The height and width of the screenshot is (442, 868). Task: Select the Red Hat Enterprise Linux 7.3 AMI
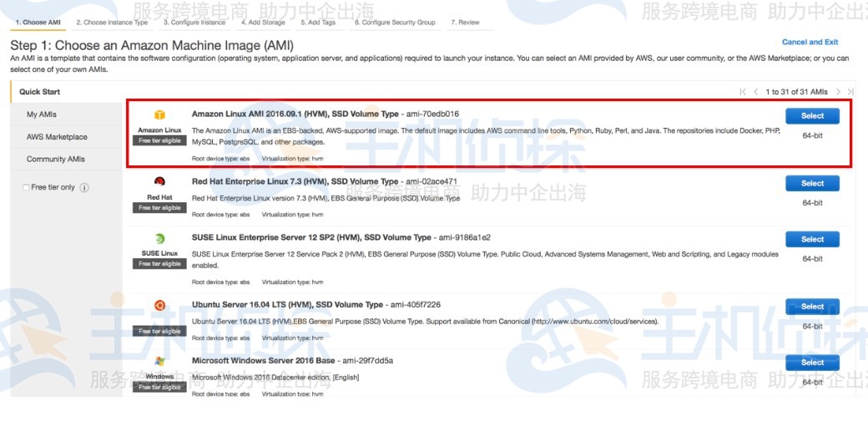812,183
